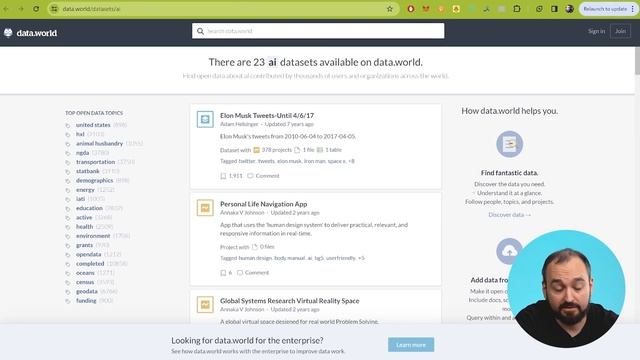640x360 pixels.
Task: Open the browser profile avatar
Action: pos(569,9)
